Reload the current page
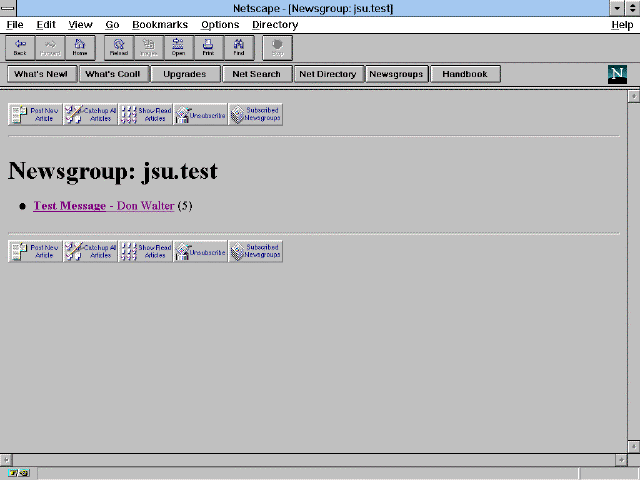This screenshot has height=480, width=640. (119, 48)
